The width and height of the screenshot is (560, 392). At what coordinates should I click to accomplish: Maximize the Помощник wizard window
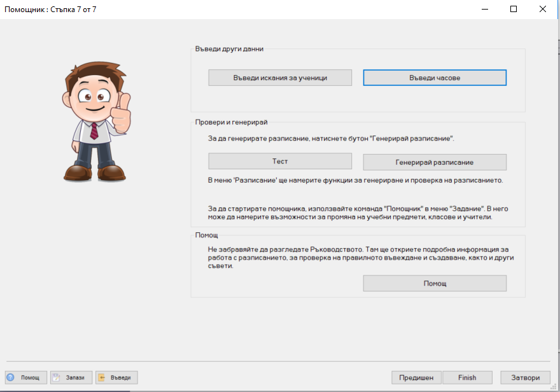pos(514,10)
